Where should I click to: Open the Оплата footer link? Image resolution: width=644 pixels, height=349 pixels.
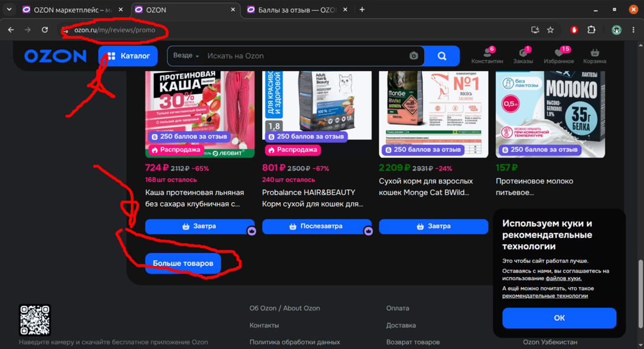coord(398,308)
